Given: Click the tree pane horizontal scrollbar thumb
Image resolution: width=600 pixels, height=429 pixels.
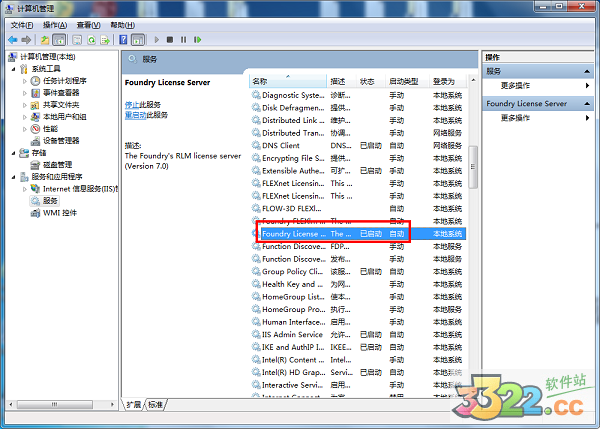Looking at the screenshot, I should pyautogui.click(x=55, y=404).
